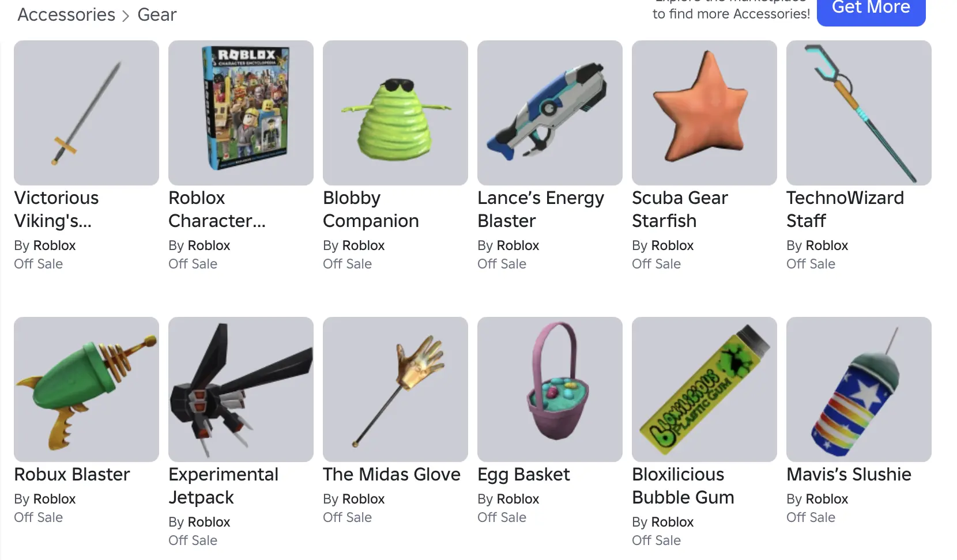Open the Mavis's Slushie cup image
Image resolution: width=957 pixels, height=560 pixels.
click(859, 389)
